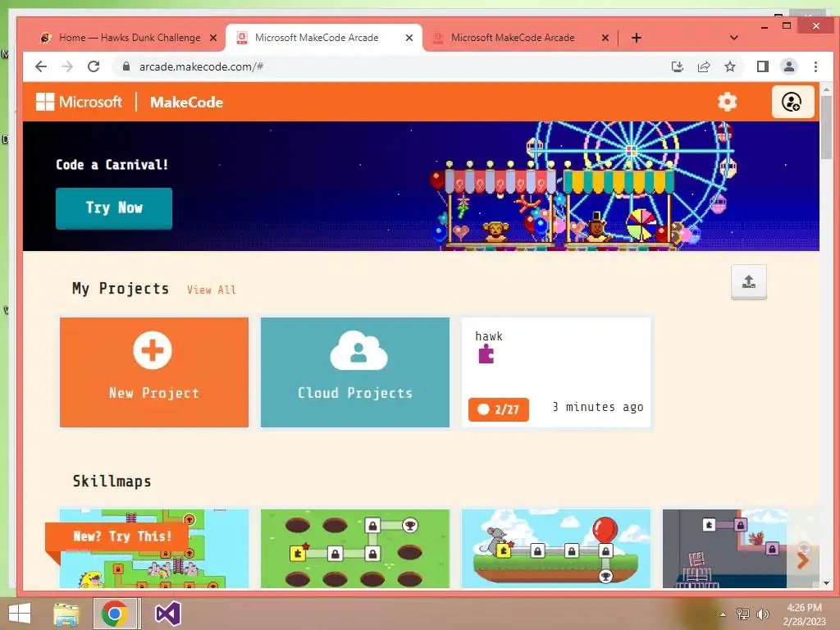Click the puzzle piece icon on hawk project

486,354
